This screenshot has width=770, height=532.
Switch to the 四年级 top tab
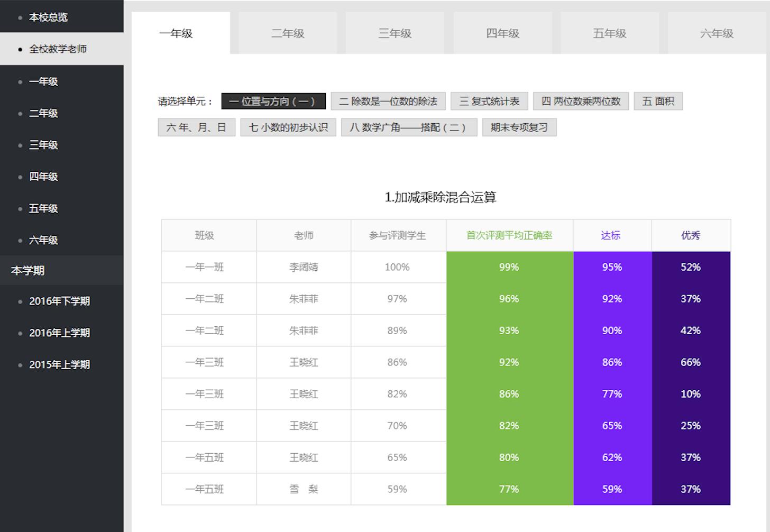pyautogui.click(x=502, y=33)
